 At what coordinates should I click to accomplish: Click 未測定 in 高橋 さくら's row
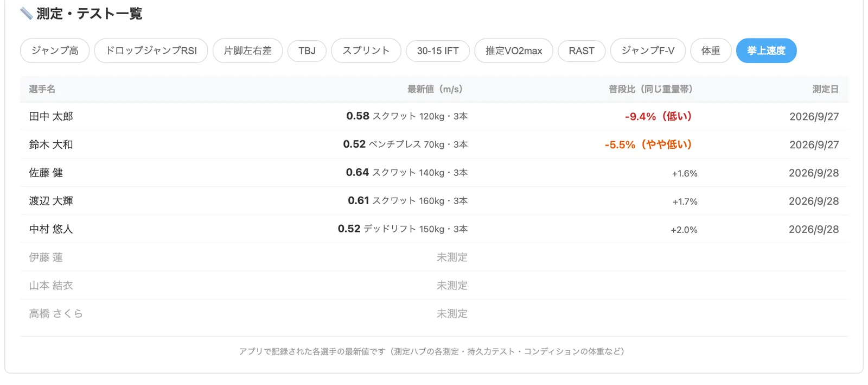452,314
